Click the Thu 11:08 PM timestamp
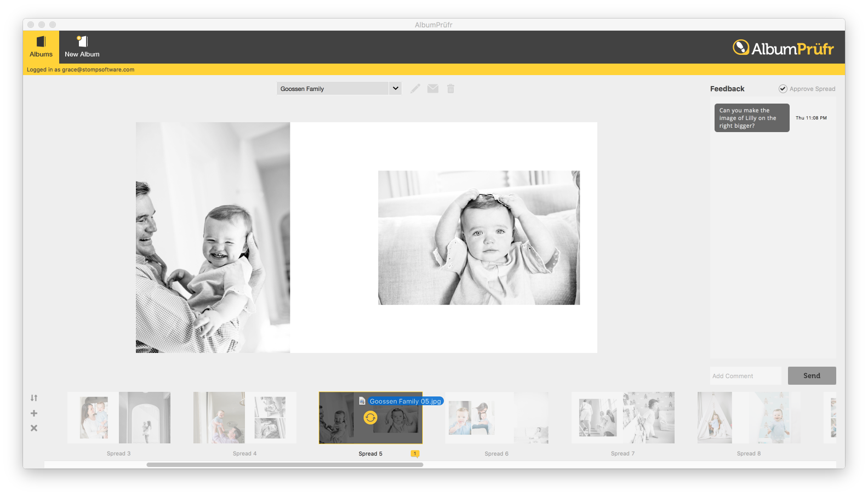868x496 pixels. point(811,118)
